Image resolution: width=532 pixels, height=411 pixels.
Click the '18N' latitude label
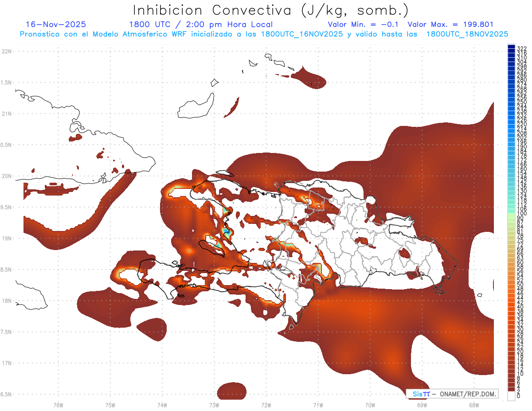[7, 301]
